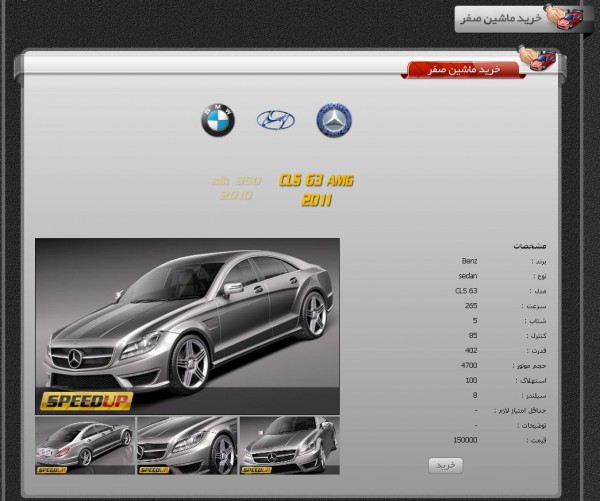
Task: View the front wheel close-up thumbnail
Action: tap(188, 446)
